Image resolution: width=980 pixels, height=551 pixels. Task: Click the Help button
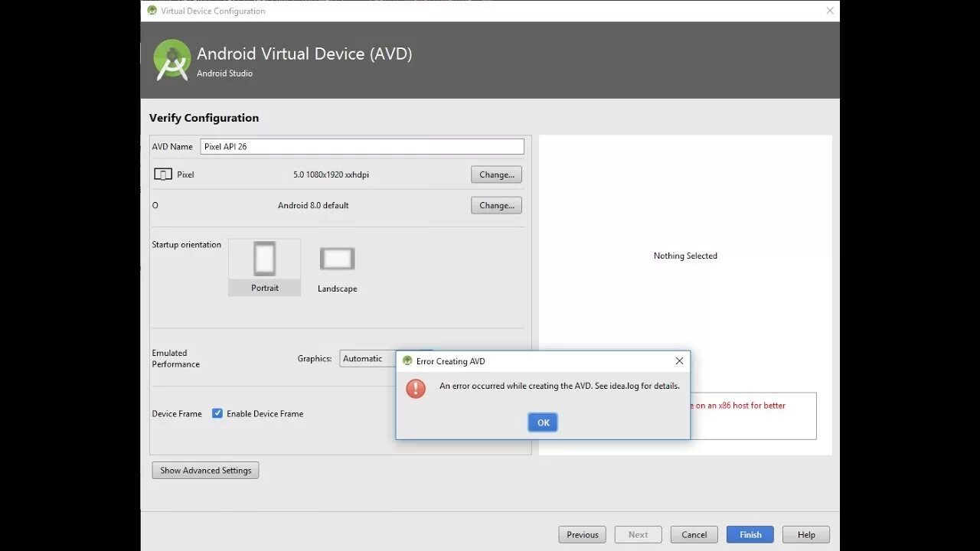[806, 535]
